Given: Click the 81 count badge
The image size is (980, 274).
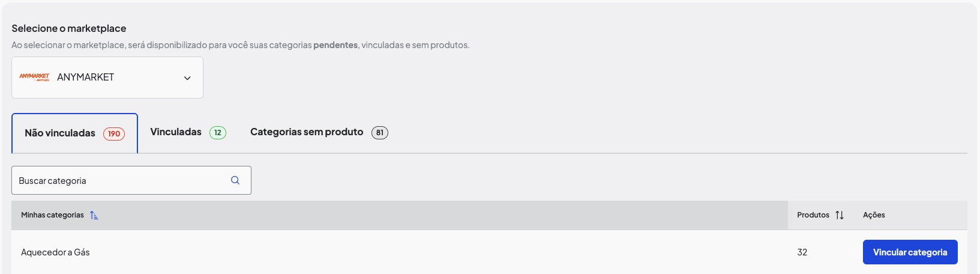Looking at the screenshot, I should click(380, 132).
